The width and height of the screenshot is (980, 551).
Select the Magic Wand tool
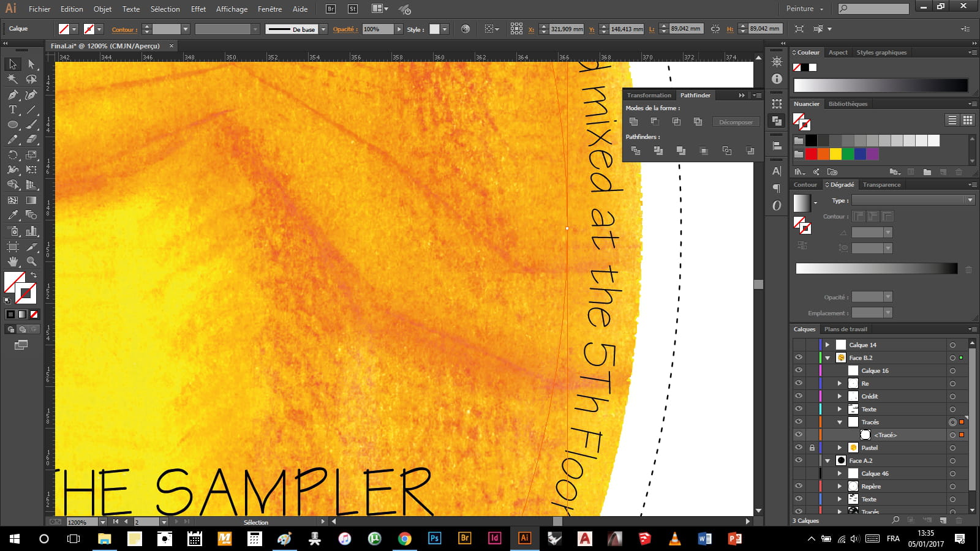(13, 79)
